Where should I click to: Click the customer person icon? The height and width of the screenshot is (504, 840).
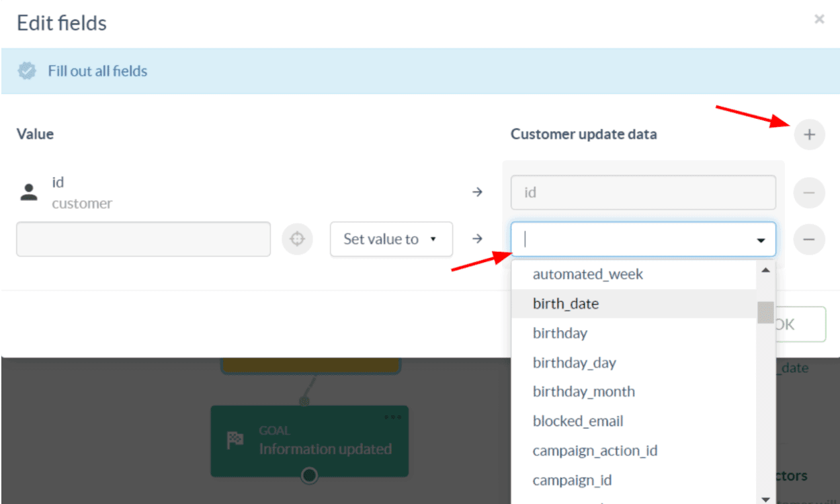pos(28,193)
